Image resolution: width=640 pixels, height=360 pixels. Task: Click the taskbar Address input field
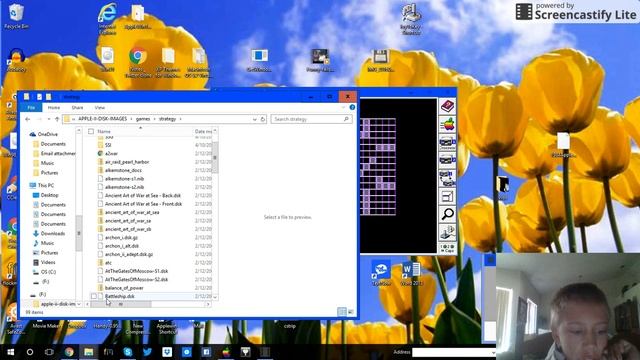(x=453, y=352)
